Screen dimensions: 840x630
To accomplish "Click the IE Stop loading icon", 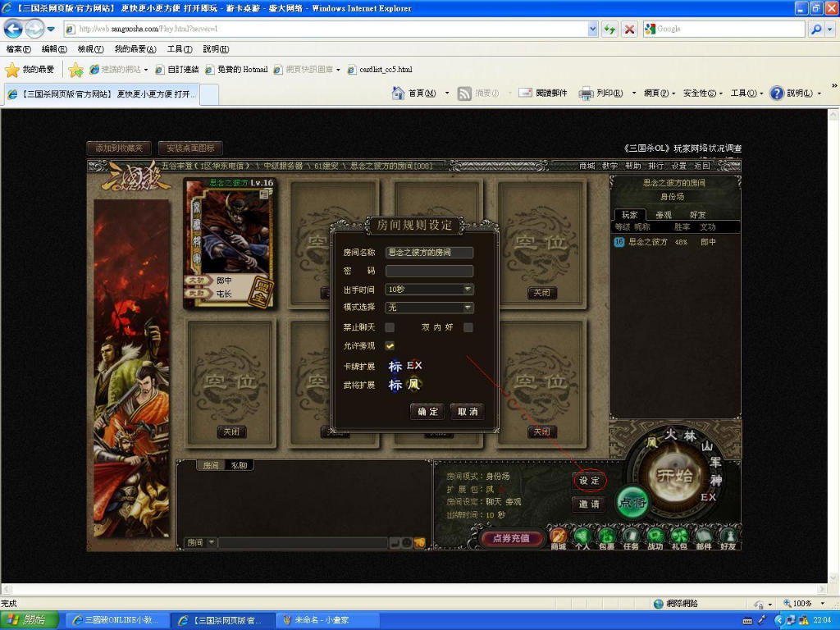I will coord(629,29).
